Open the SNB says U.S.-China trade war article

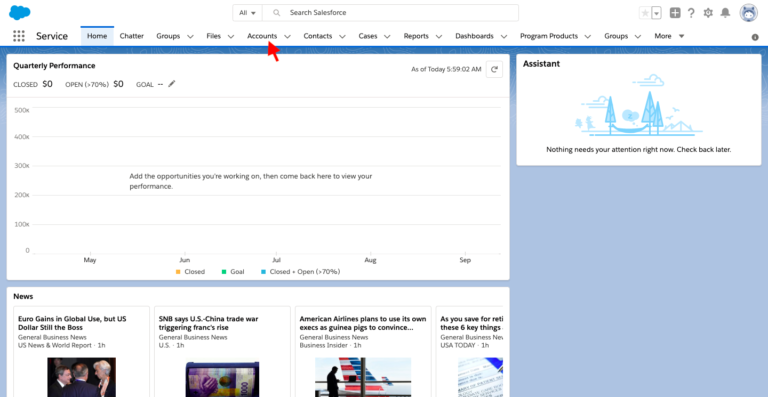click(208, 323)
